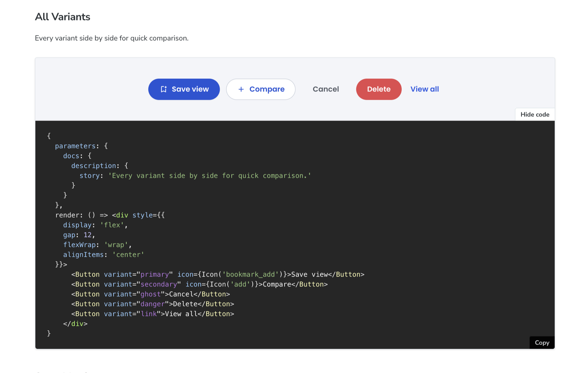This screenshot has height=373, width=588.
Task: Click the 'gap: 12,' code line
Action: tap(79, 235)
